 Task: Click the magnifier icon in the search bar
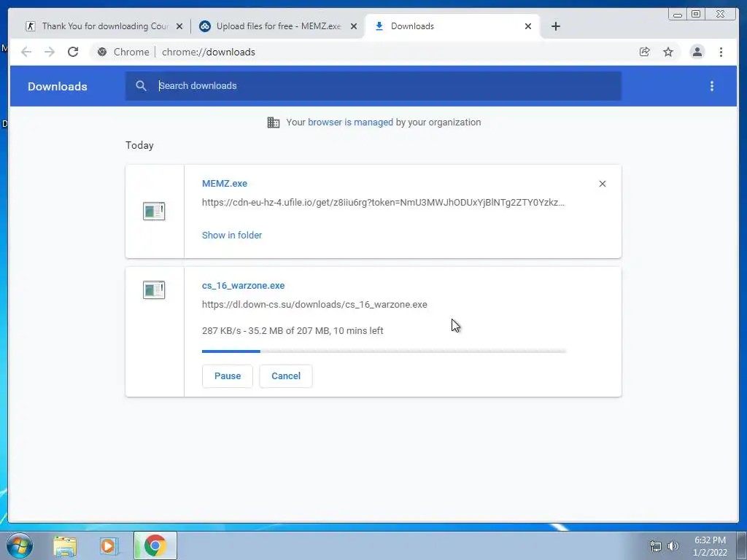(x=141, y=86)
